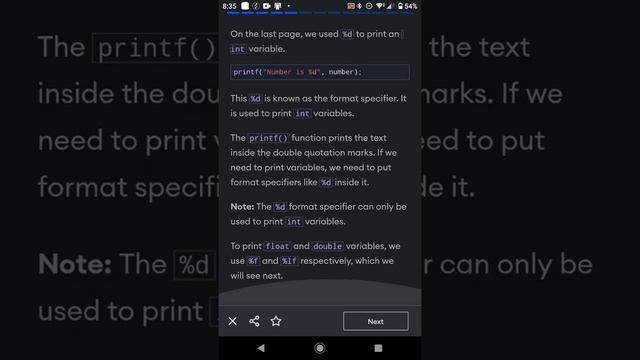Share this lesson page
The width and height of the screenshot is (640, 360).
coord(254,321)
